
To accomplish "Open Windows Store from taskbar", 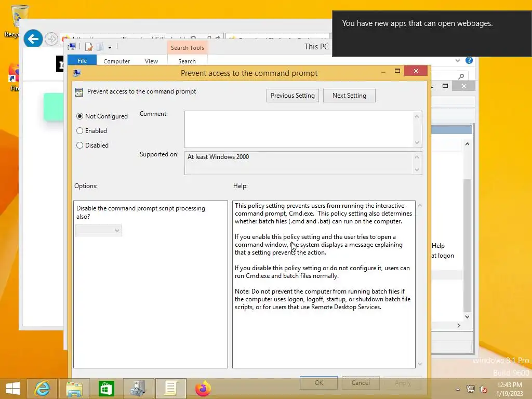I will click(106, 389).
